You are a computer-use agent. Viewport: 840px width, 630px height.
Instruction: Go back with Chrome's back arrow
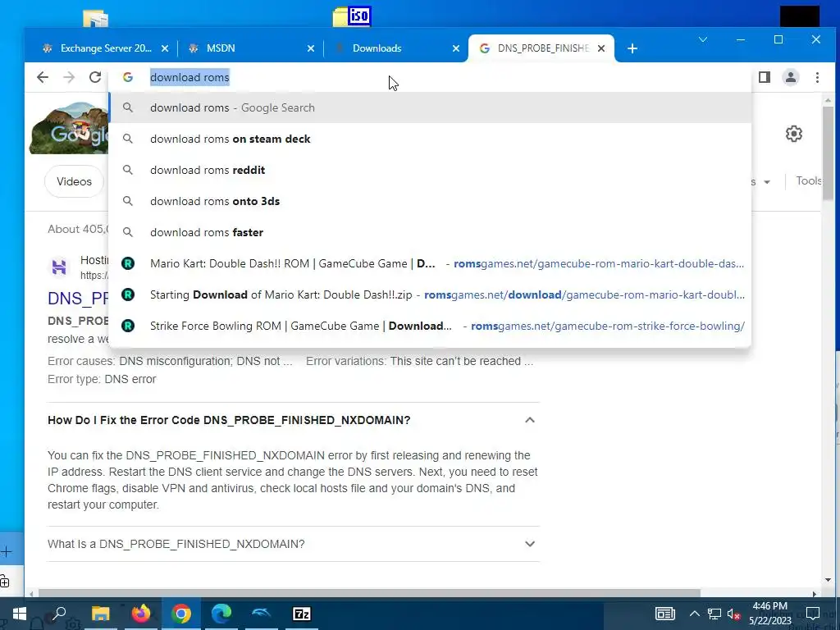(x=43, y=77)
